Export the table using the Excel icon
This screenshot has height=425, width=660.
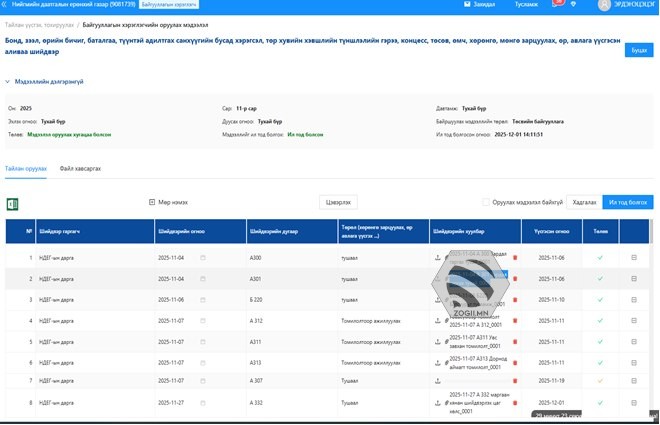tap(13, 204)
